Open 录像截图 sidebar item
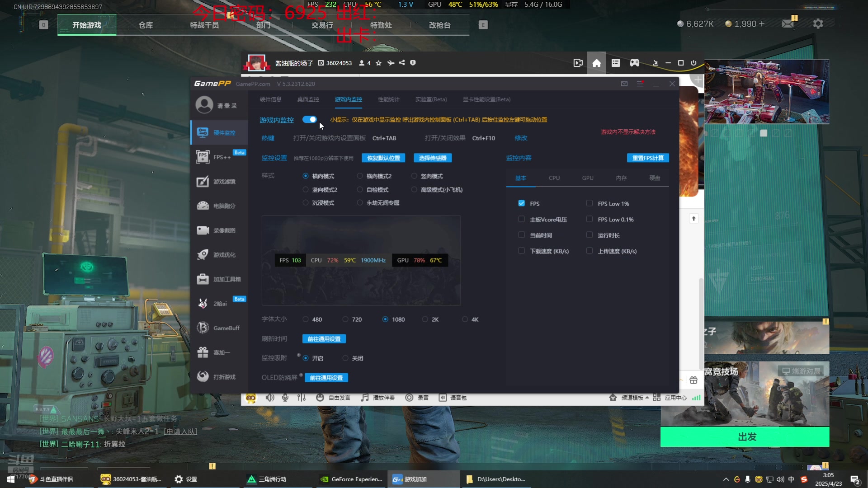This screenshot has height=488, width=868. click(219, 230)
